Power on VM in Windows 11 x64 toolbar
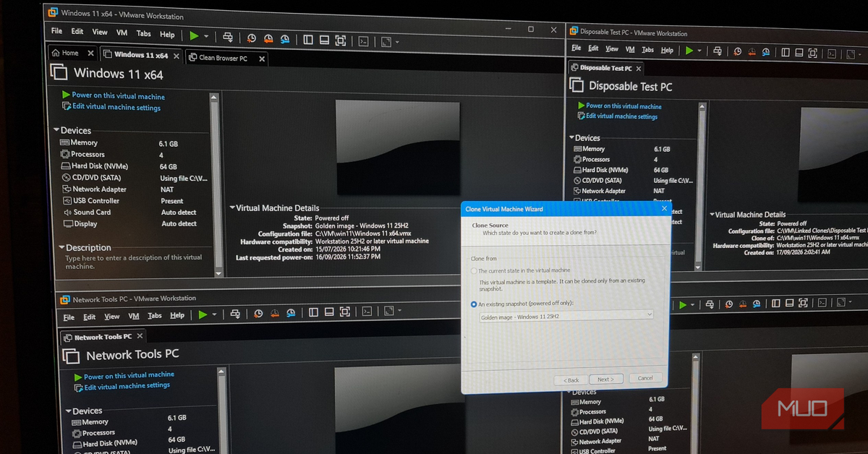This screenshot has width=868, height=454. [194, 35]
